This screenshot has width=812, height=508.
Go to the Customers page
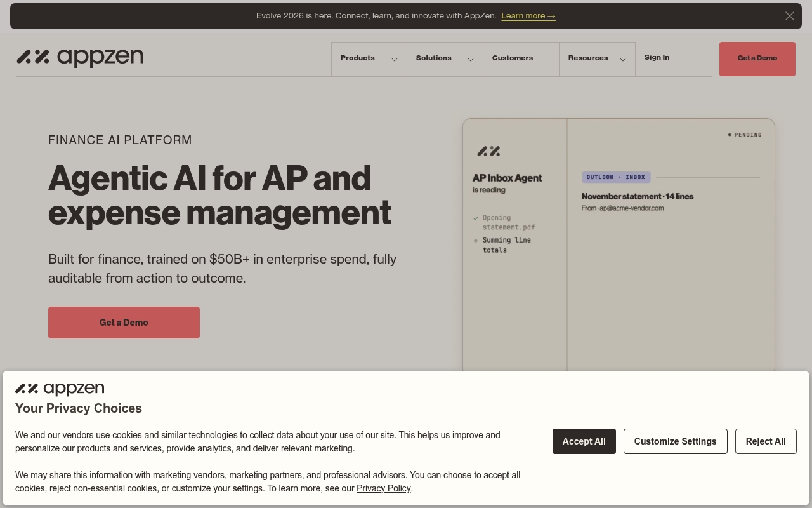(x=521, y=58)
